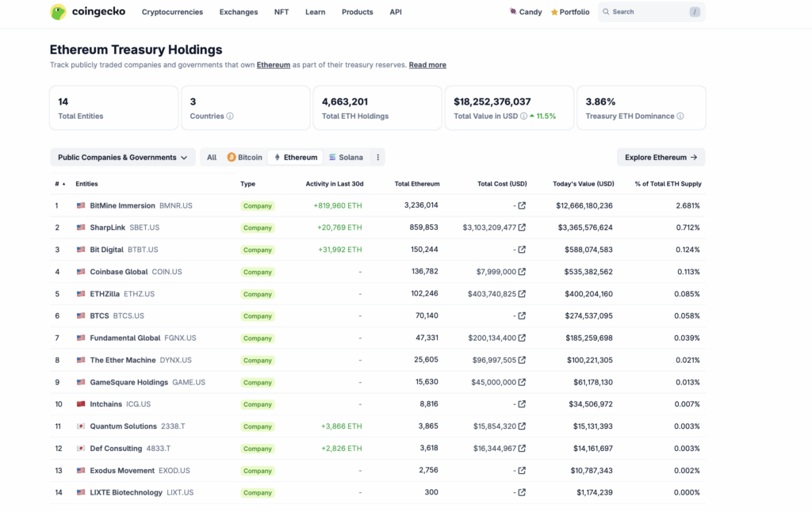Viewport: 812px width, 512px height.
Task: Sort table by # column
Action: coord(59,184)
